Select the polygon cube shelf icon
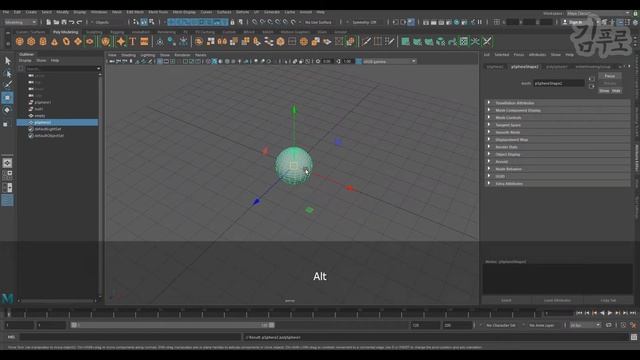The height and width of the screenshot is (360, 640). click(x=31, y=41)
